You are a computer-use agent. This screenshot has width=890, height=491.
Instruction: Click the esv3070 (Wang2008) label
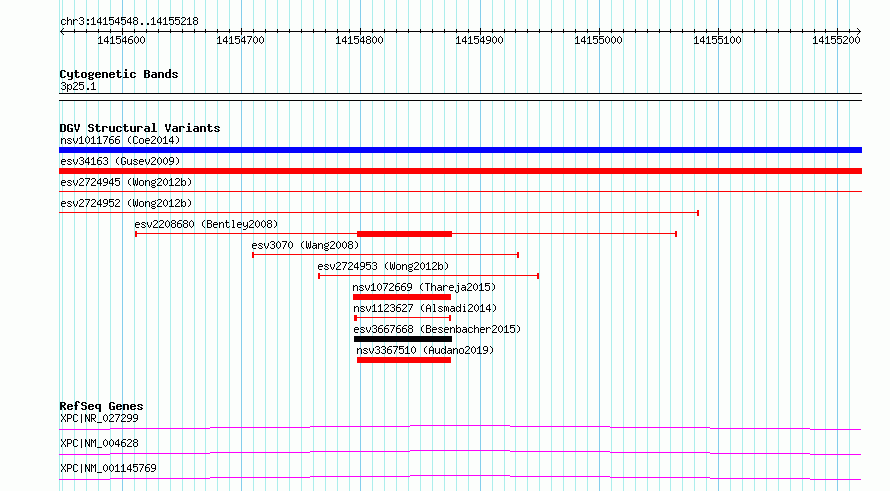click(305, 245)
